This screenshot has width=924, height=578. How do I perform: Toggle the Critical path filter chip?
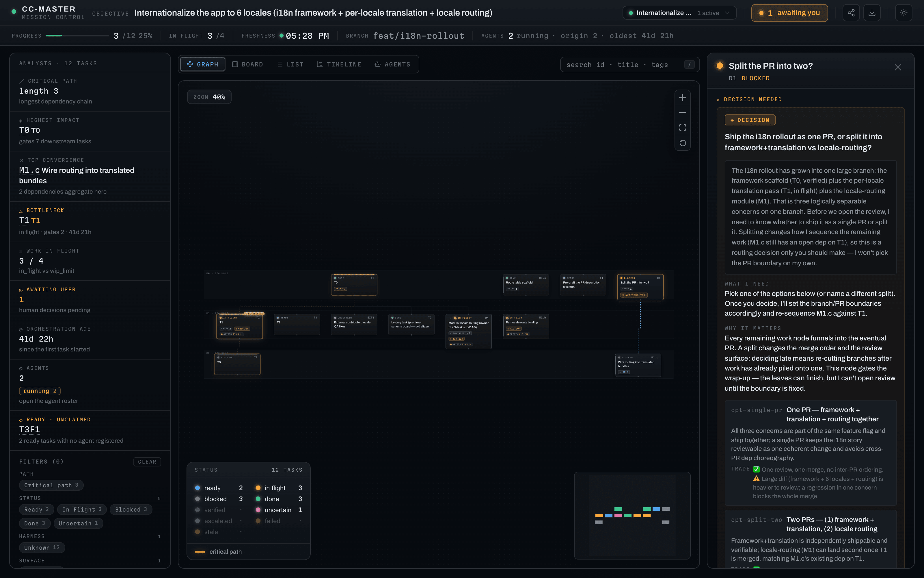pyautogui.click(x=51, y=485)
